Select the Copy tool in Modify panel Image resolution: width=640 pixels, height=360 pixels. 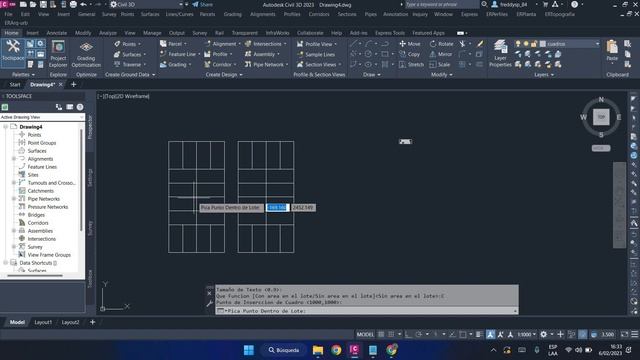(409, 54)
